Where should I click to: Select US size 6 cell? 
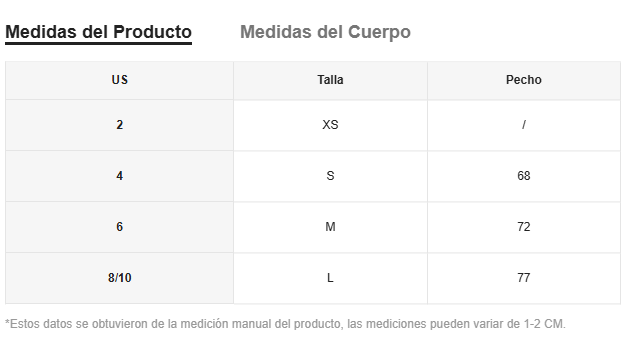point(119,227)
